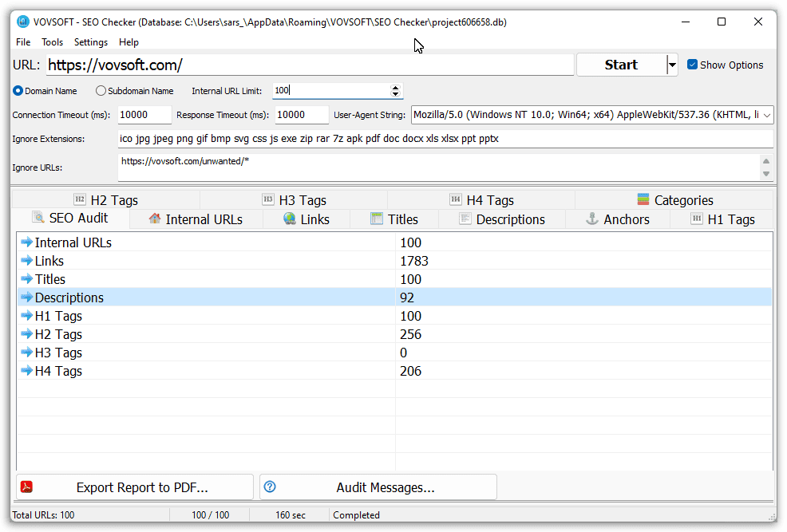Click the arrow icon beside Internal URLs row
This screenshot has height=532, width=787.
[26, 242]
